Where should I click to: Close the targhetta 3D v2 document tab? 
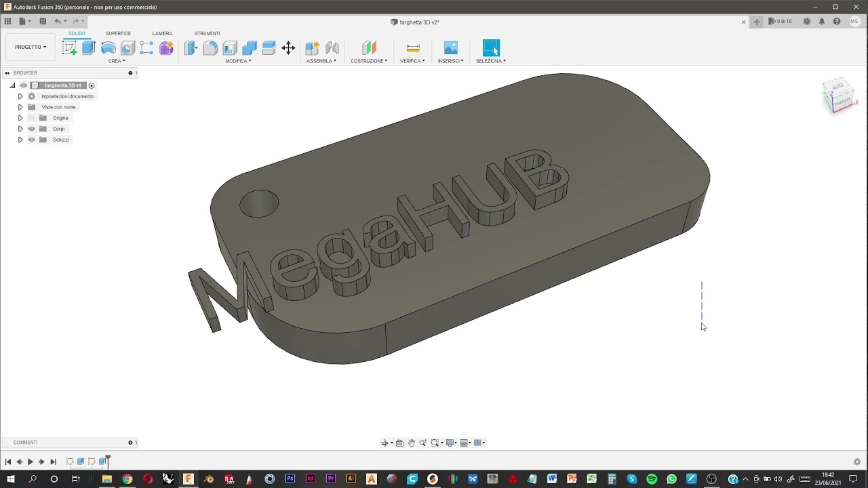click(743, 22)
